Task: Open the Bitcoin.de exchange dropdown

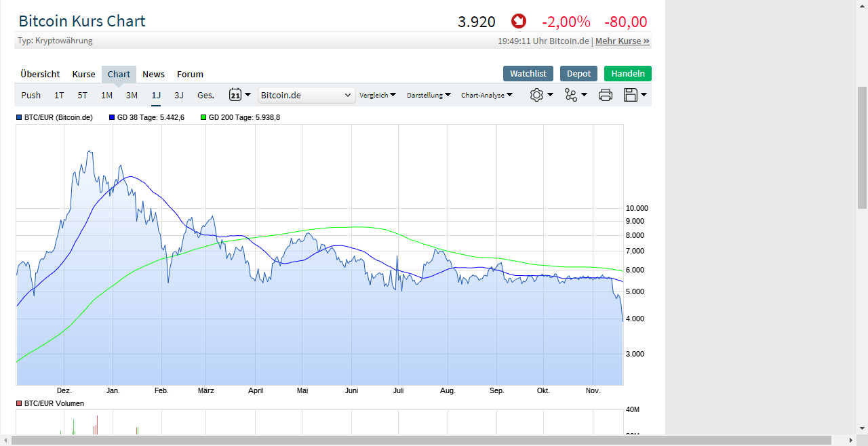Action: (x=307, y=95)
